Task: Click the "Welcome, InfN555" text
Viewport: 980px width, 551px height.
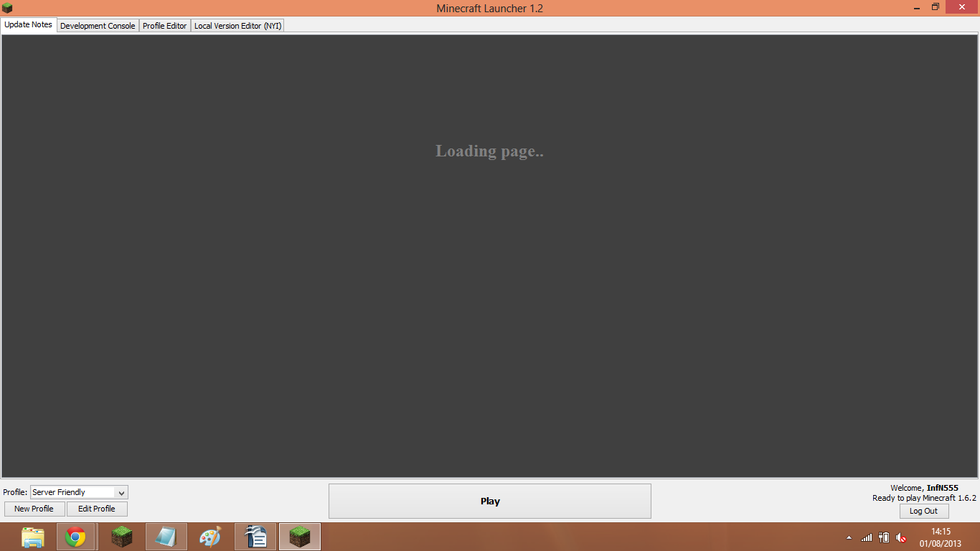Action: tap(924, 488)
